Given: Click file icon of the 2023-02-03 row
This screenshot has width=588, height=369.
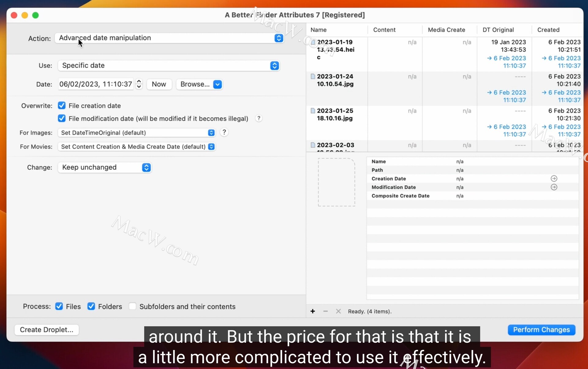Looking at the screenshot, I should [313, 145].
